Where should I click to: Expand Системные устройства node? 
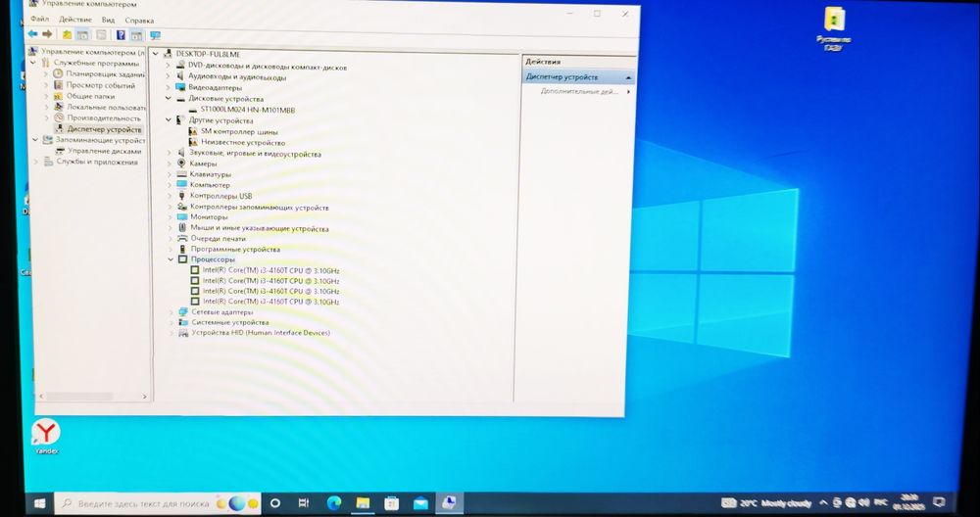coord(171,322)
